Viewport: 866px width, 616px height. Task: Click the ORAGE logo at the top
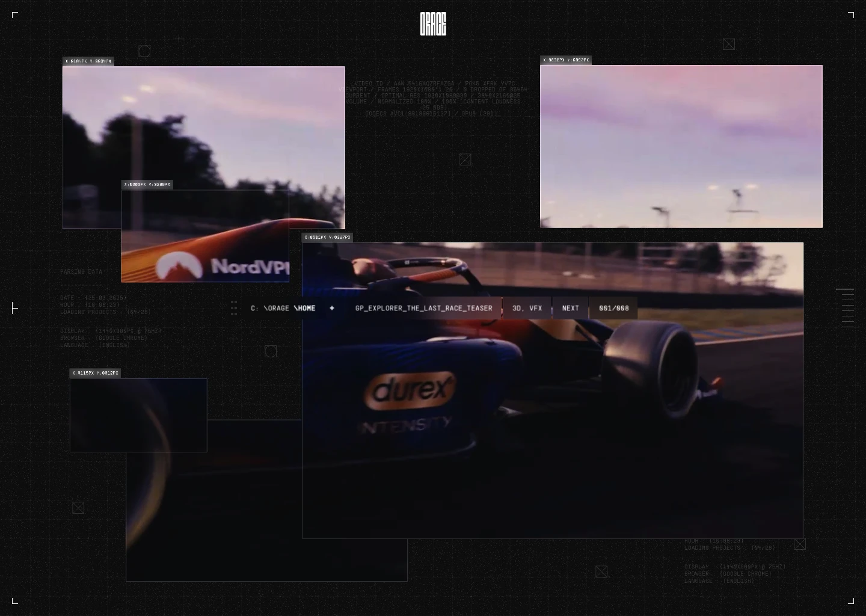point(433,24)
